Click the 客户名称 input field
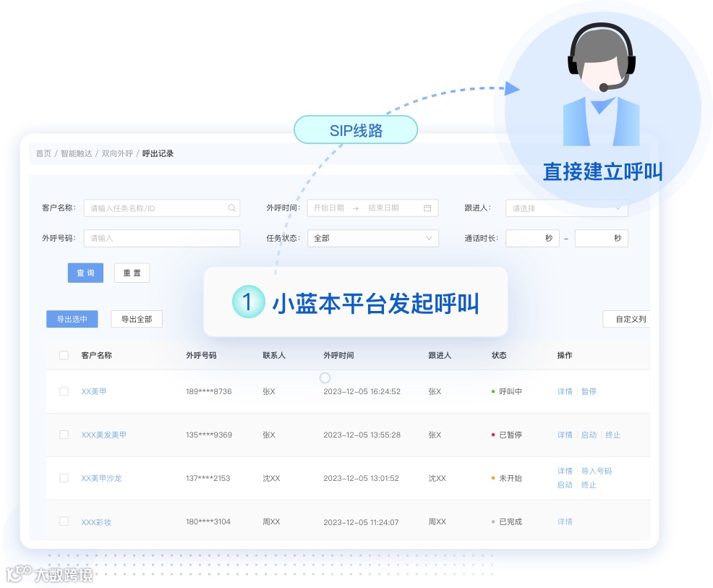The image size is (713, 588). point(162,208)
